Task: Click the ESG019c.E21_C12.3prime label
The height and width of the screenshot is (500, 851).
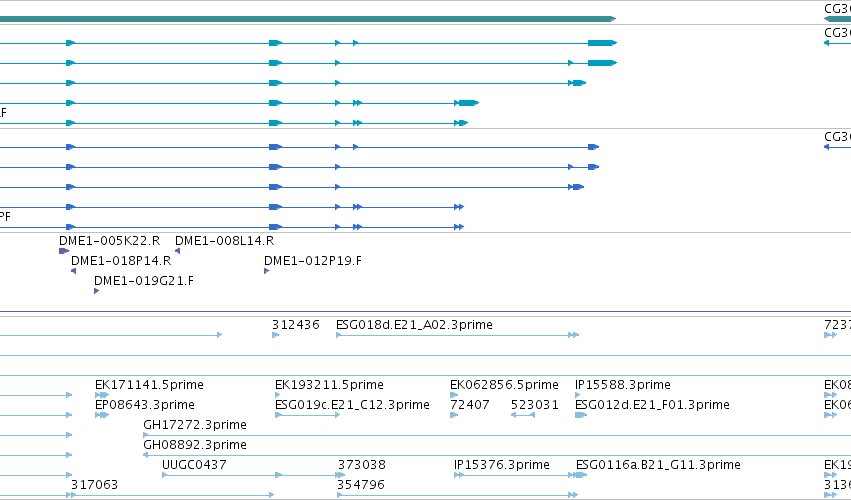Action: 352,405
